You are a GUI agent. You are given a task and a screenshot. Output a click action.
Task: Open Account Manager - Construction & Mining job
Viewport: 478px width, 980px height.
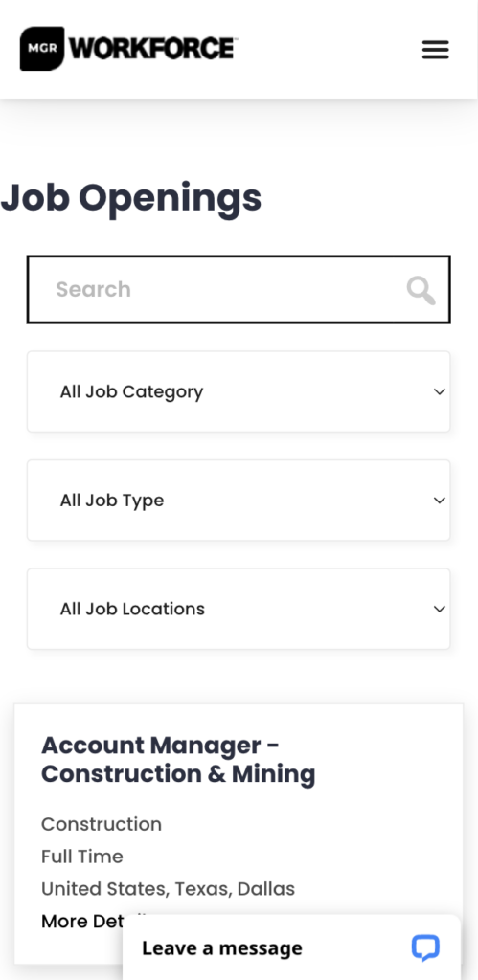tap(178, 759)
